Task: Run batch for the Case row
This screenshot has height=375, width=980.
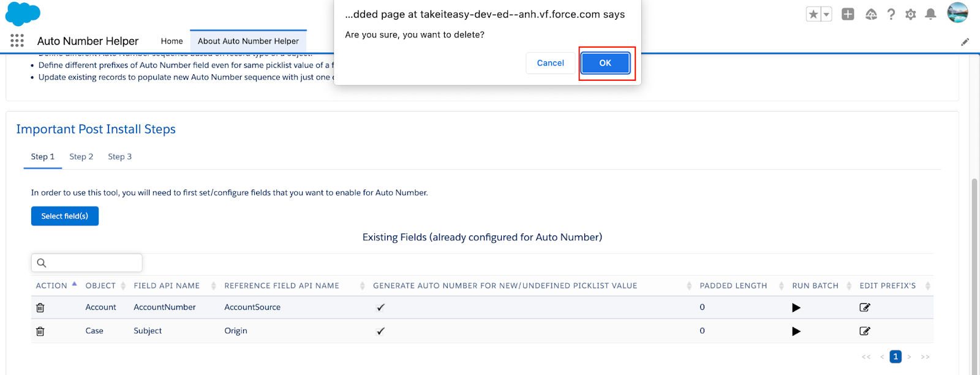Action: click(796, 331)
